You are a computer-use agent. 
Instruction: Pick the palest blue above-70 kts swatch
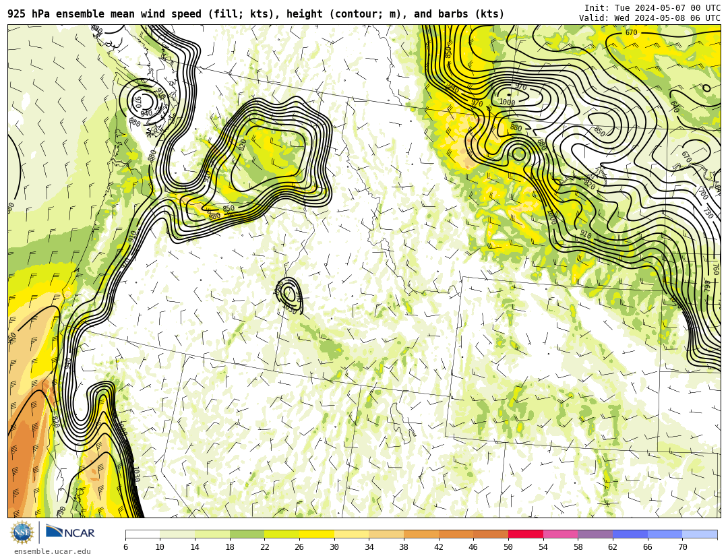[x=700, y=534]
